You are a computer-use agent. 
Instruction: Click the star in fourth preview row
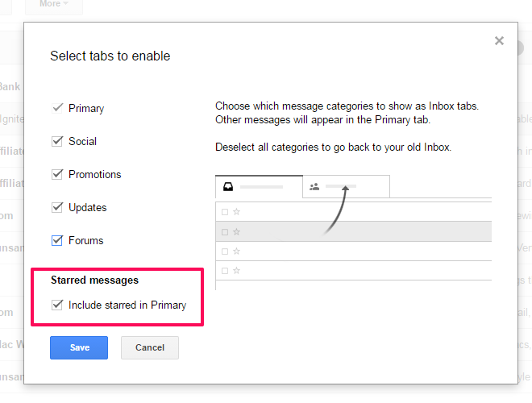pyautogui.click(x=237, y=271)
